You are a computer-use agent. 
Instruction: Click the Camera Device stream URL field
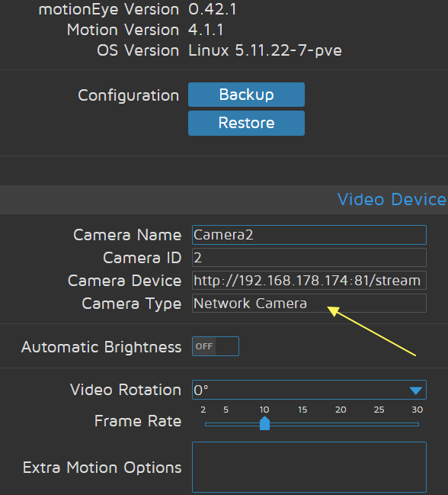[309, 281]
